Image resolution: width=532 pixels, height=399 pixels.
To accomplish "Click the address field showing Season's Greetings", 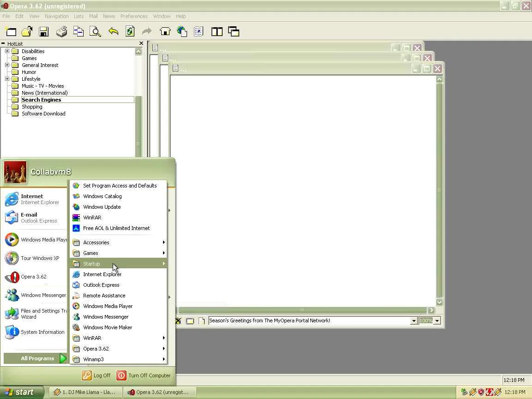I will pos(309,320).
